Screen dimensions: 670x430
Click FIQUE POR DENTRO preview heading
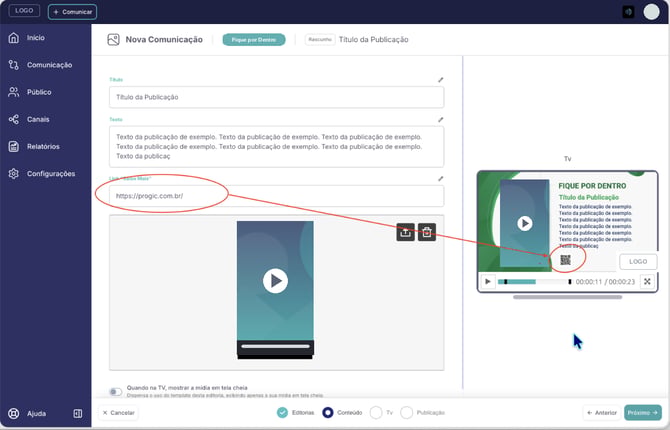click(x=592, y=186)
